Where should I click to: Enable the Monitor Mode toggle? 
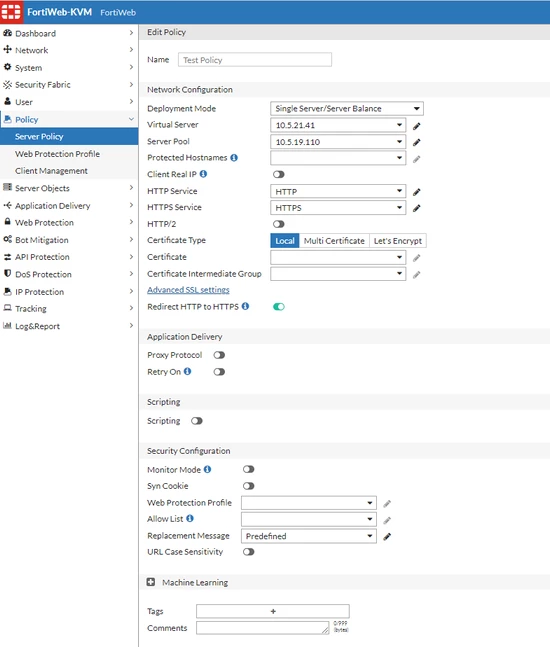coord(249,469)
